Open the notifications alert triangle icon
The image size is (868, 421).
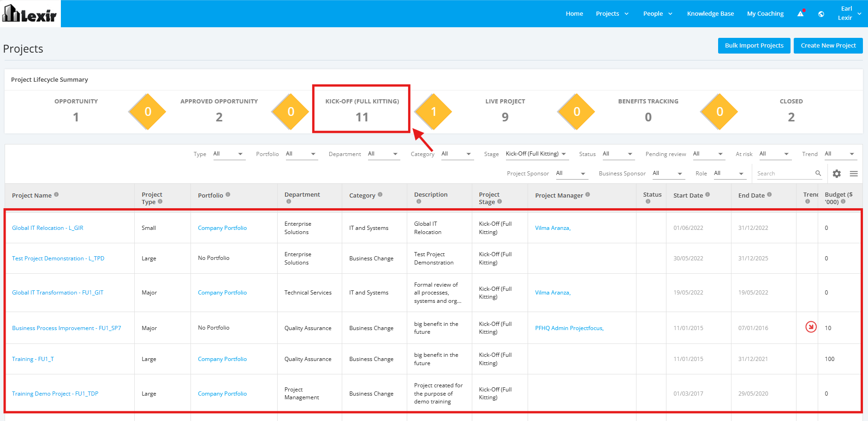pyautogui.click(x=801, y=13)
